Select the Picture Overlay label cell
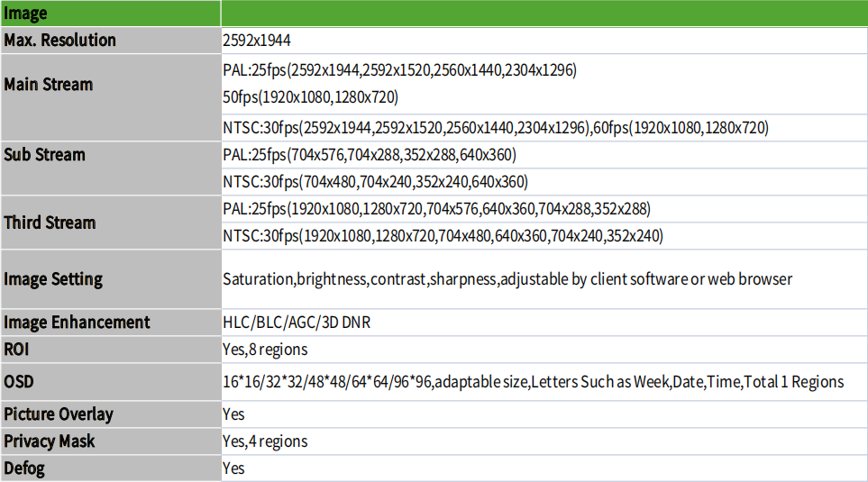Image resolution: width=868 pixels, height=482 pixels. pyautogui.click(x=111, y=414)
